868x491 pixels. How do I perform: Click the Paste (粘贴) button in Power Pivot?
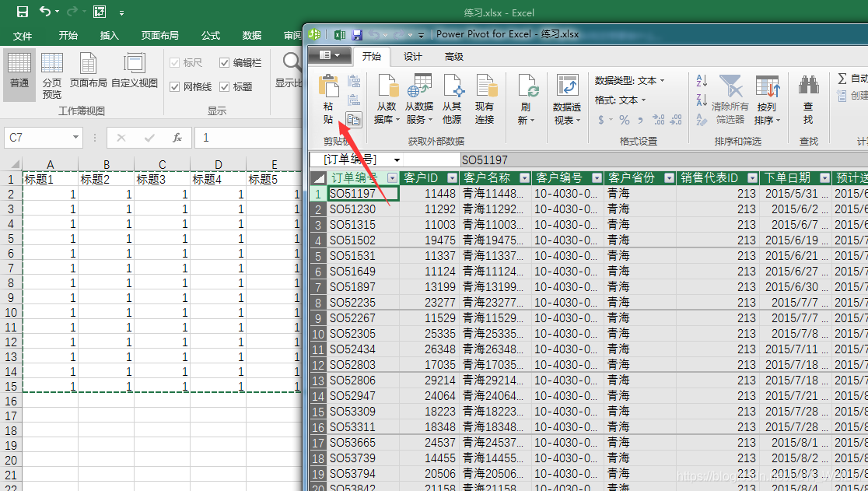tap(328, 100)
